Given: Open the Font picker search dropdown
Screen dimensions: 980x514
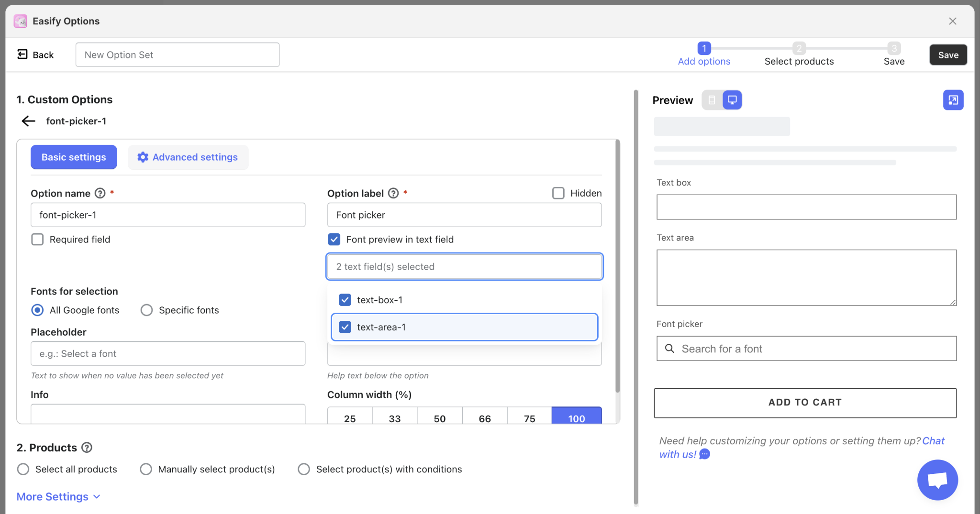Looking at the screenshot, I should tap(806, 349).
